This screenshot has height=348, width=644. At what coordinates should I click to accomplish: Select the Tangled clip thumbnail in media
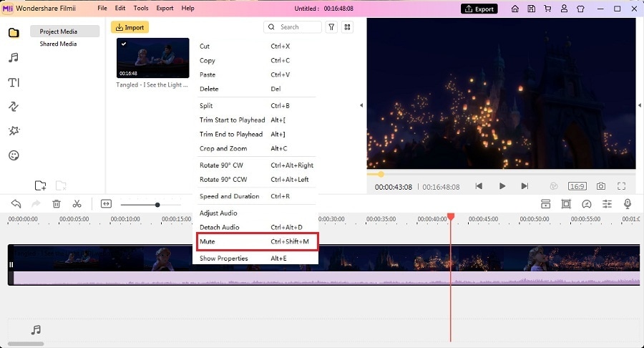coord(153,58)
